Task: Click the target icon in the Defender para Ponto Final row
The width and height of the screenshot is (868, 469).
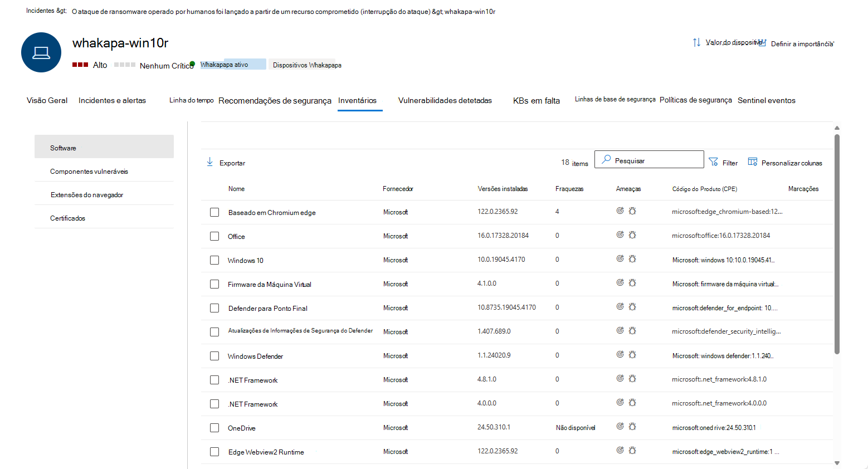Action: (620, 307)
